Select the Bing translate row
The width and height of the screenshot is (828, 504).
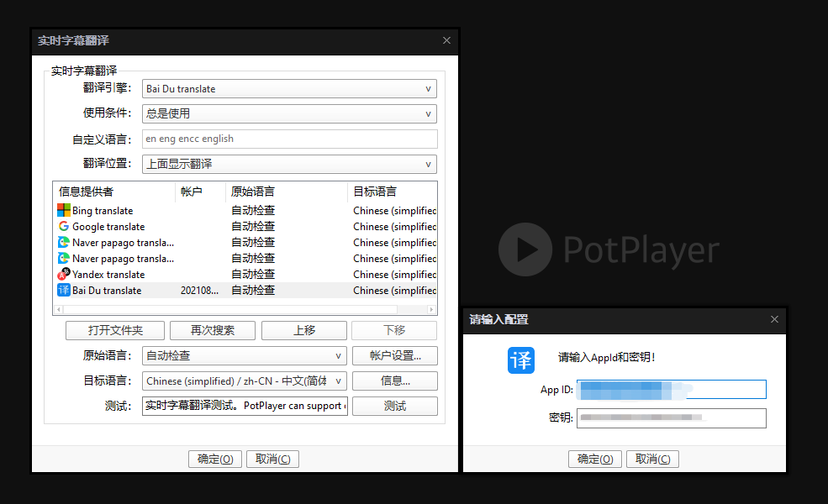pos(245,210)
